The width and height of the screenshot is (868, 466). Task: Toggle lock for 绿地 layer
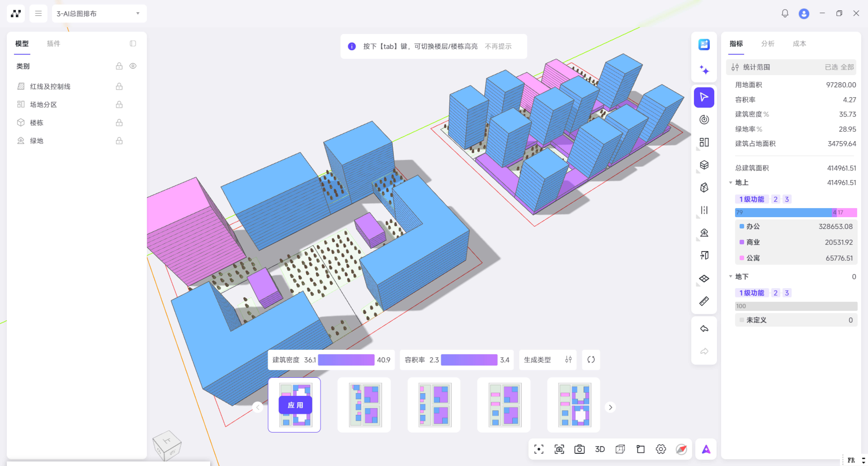tap(119, 141)
